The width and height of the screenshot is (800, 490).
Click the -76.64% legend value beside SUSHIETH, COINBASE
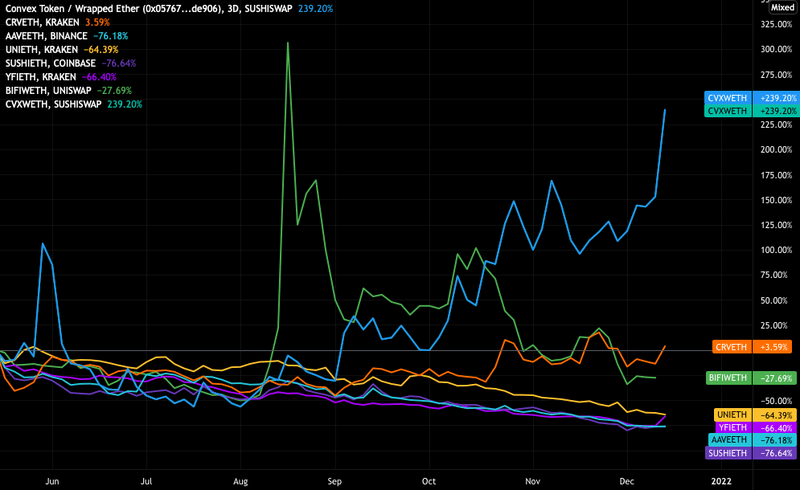(119, 63)
